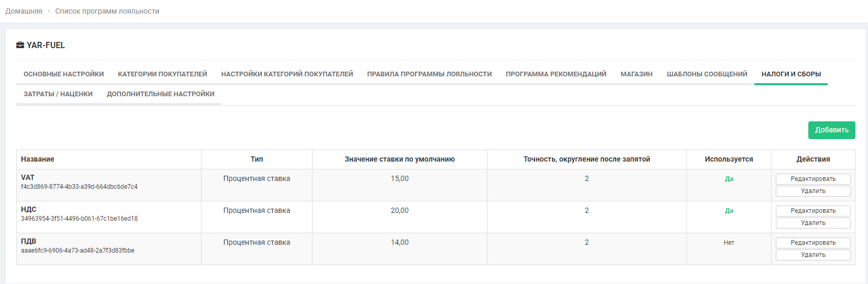Open the Магазин tab
Screen dimensions: 868x284
click(637, 74)
